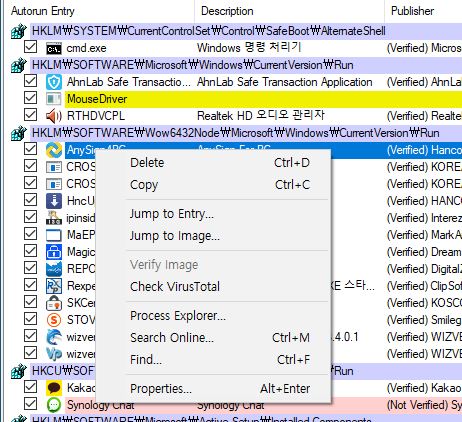
Task: Click the Vp wizvera entry icon
Action: coord(54,354)
